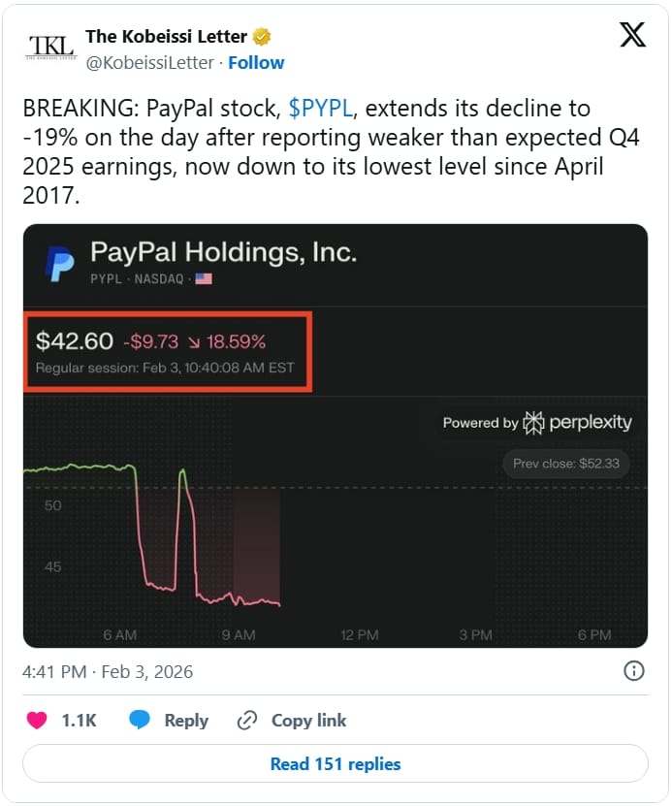Open the tweet info icon
This screenshot has width=672, height=806.
pos(634,670)
